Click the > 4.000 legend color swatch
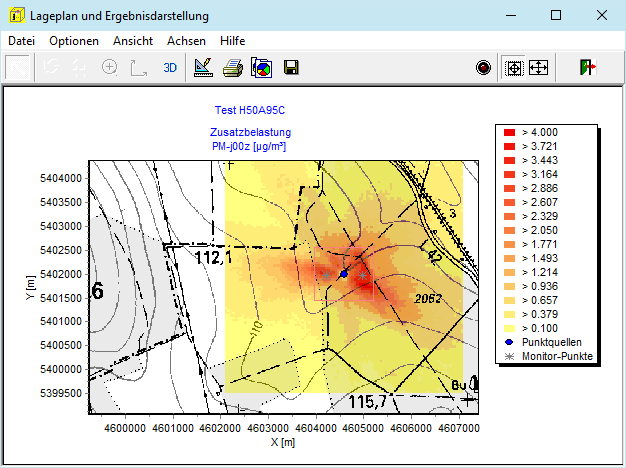Image resolution: width=626 pixels, height=468 pixels. 509,132
